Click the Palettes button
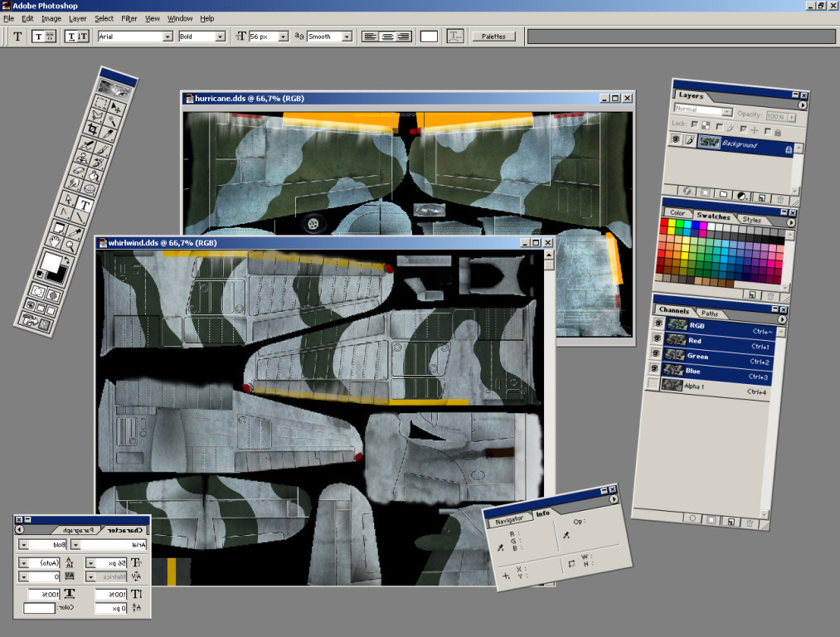 pyautogui.click(x=493, y=36)
